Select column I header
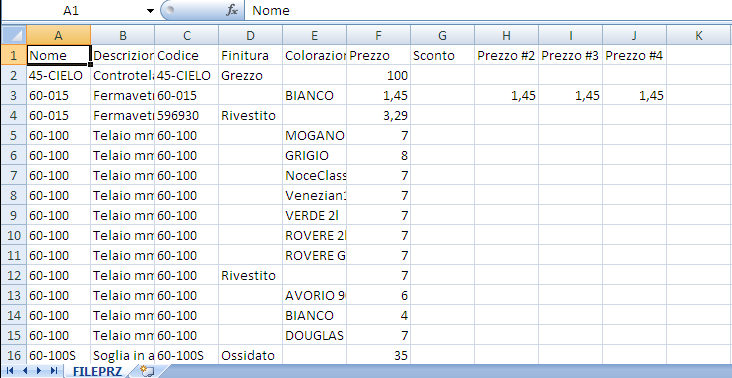Screen dimensions: 732x378 click(x=570, y=35)
